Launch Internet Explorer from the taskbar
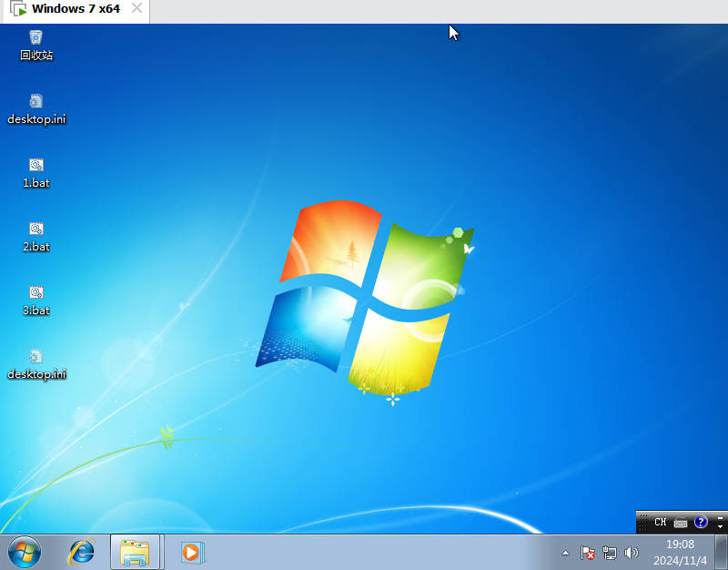The width and height of the screenshot is (728, 570). point(82,553)
